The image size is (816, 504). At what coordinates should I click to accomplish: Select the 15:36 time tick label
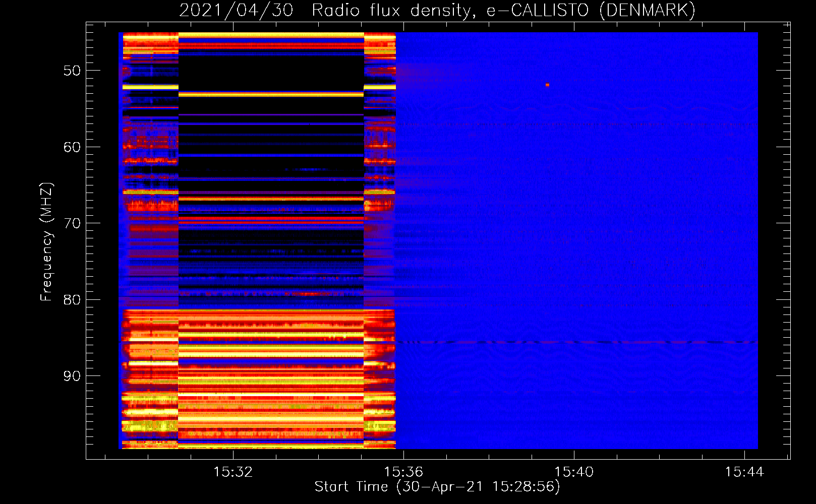tap(403, 472)
